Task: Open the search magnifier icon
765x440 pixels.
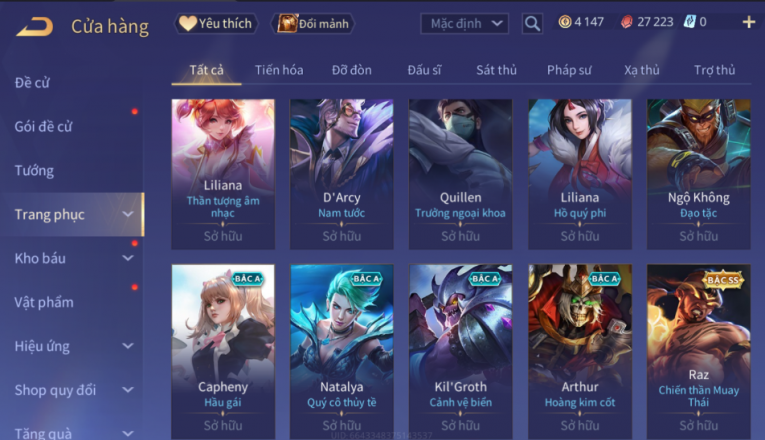Action: pos(532,23)
